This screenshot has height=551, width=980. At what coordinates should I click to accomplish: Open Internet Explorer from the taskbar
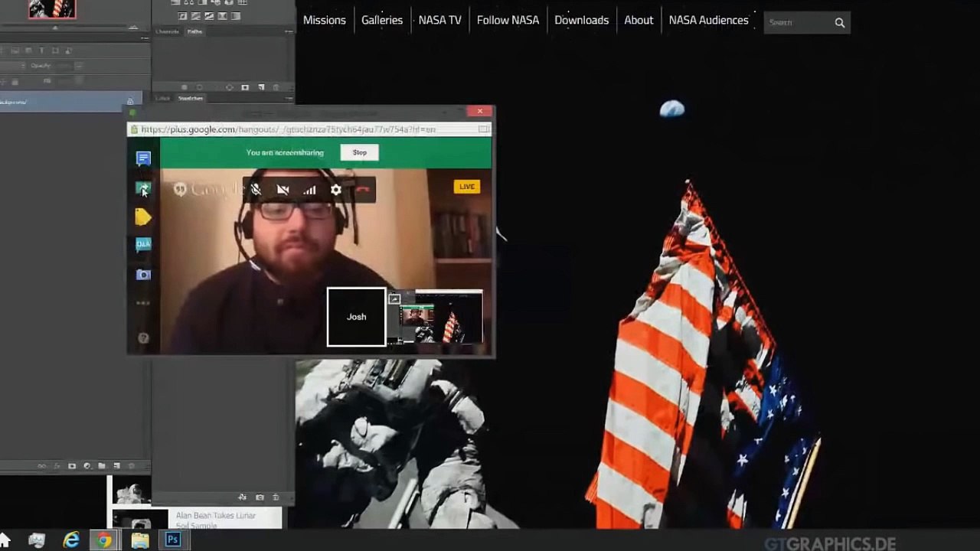click(x=71, y=540)
